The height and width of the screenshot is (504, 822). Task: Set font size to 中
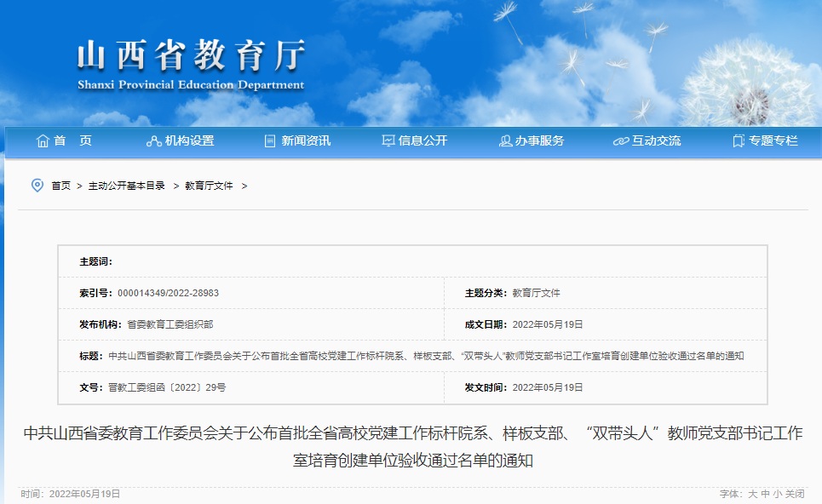pos(765,494)
